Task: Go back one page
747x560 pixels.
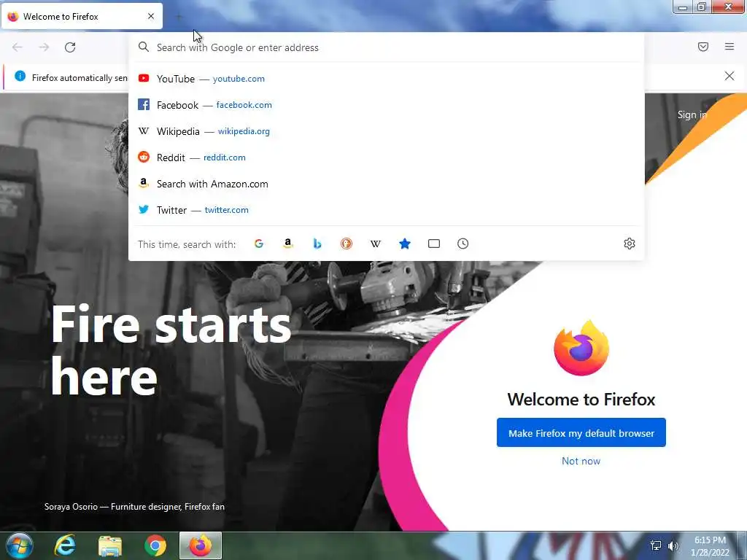Action: coord(18,47)
